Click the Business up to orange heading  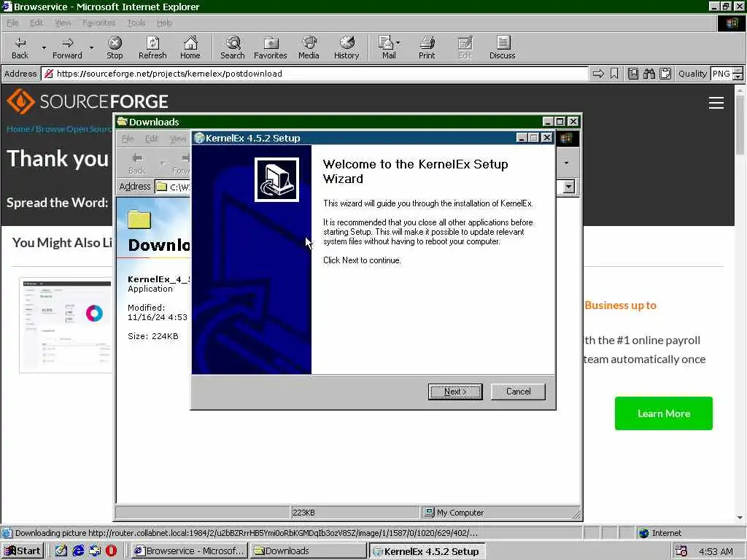click(x=620, y=306)
